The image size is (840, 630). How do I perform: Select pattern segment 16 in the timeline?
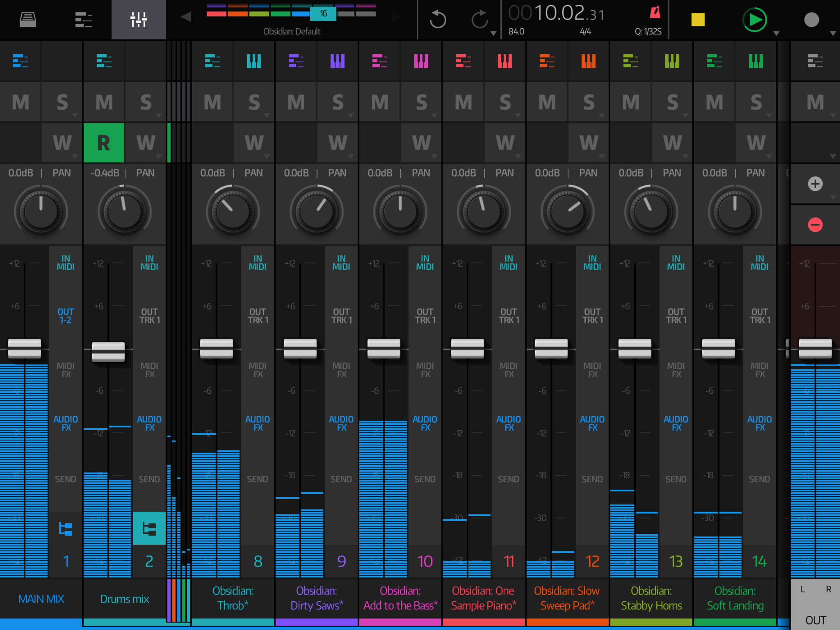click(x=323, y=13)
